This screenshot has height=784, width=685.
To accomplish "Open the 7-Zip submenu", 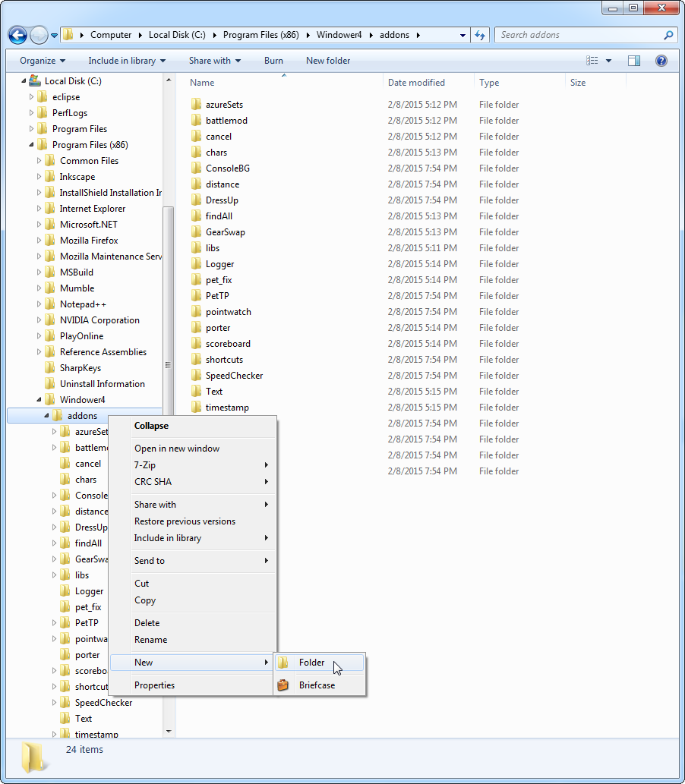I will 193,465.
